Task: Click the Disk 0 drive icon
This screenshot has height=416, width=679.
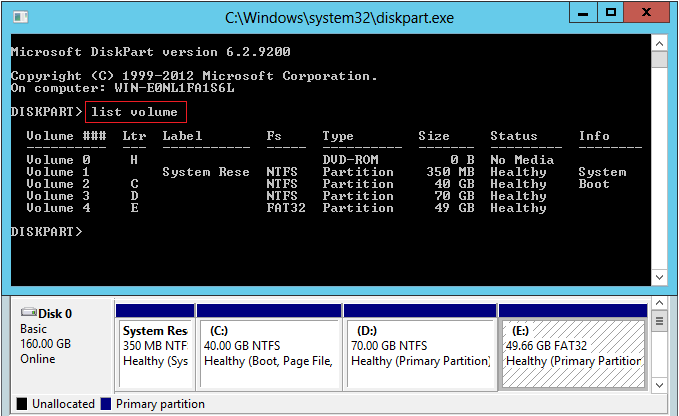Action: (28, 313)
